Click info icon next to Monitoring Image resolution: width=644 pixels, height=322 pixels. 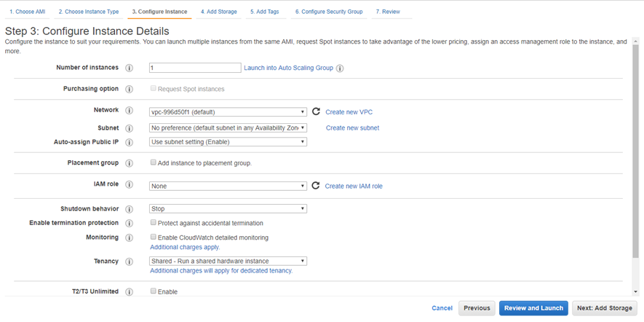tap(130, 237)
